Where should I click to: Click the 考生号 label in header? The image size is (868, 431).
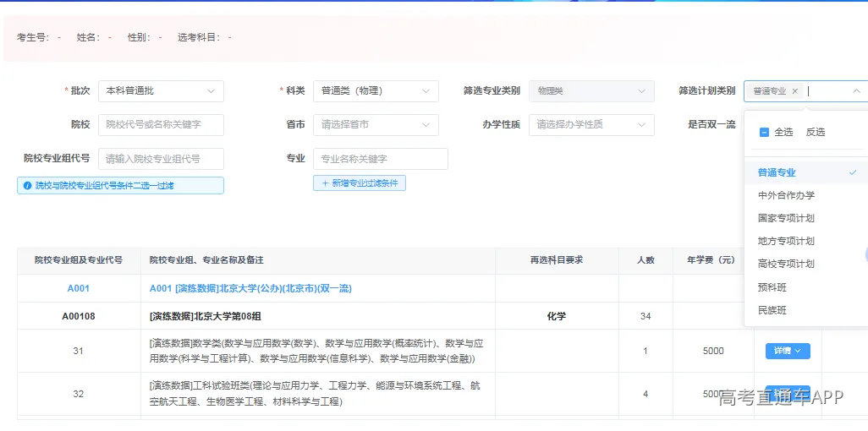33,38
